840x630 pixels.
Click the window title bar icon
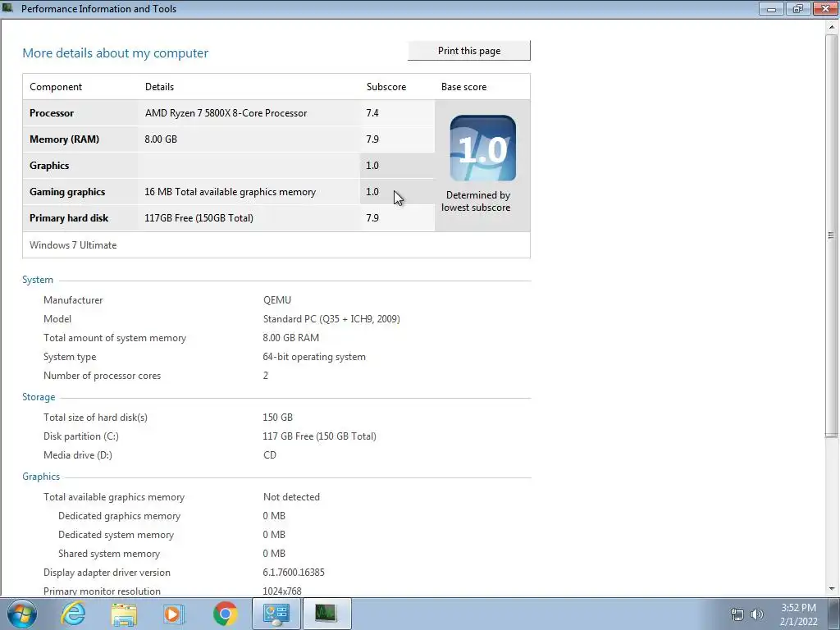click(7, 8)
